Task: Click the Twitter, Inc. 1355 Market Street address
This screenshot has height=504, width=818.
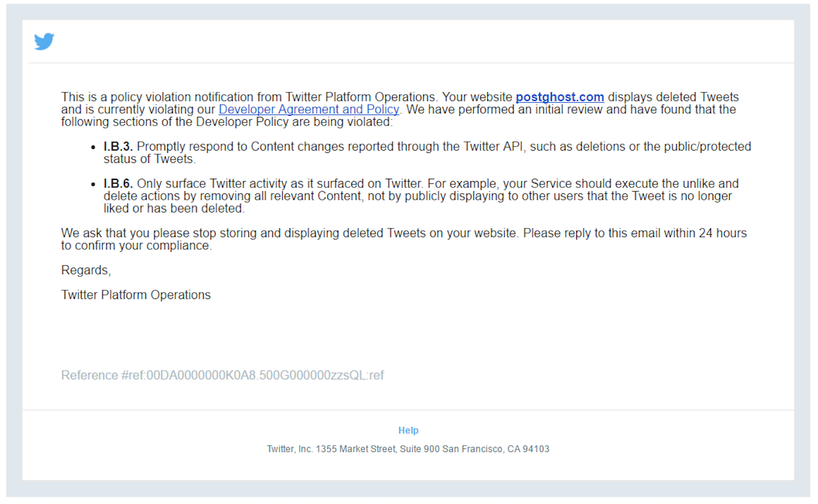Action: click(x=408, y=449)
